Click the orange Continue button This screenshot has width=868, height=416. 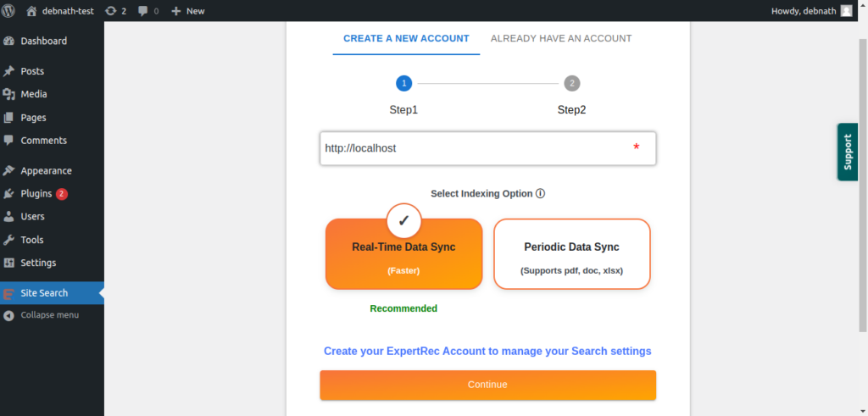pos(487,385)
